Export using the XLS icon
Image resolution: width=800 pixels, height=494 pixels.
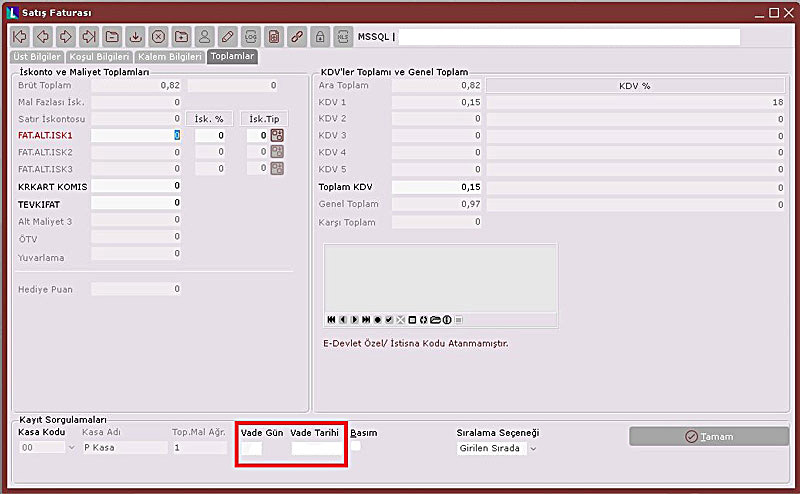pyautogui.click(x=342, y=37)
